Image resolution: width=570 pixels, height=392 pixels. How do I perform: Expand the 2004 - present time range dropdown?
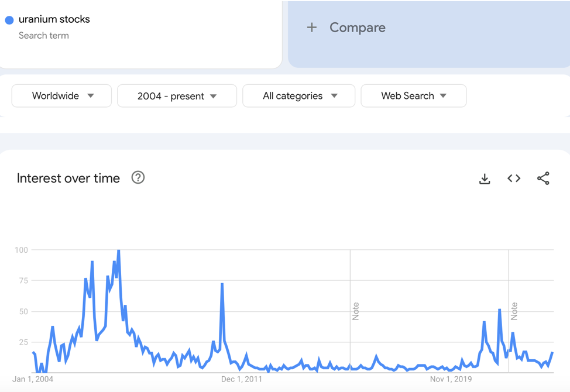(x=177, y=96)
